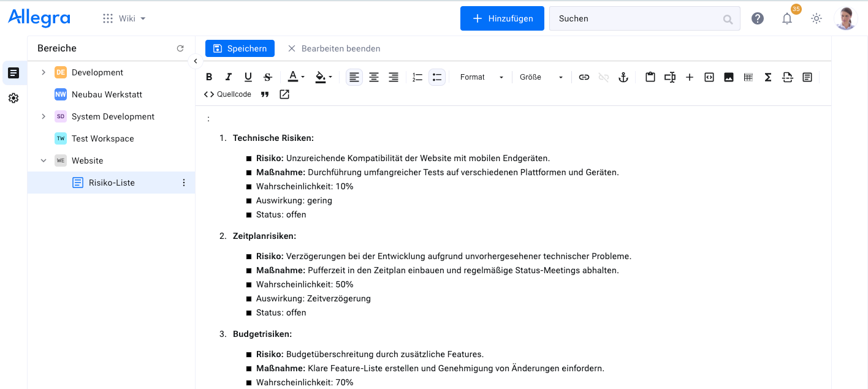Screen dimensions: 868x389
Task: Open the text color picker
Action: click(x=296, y=77)
